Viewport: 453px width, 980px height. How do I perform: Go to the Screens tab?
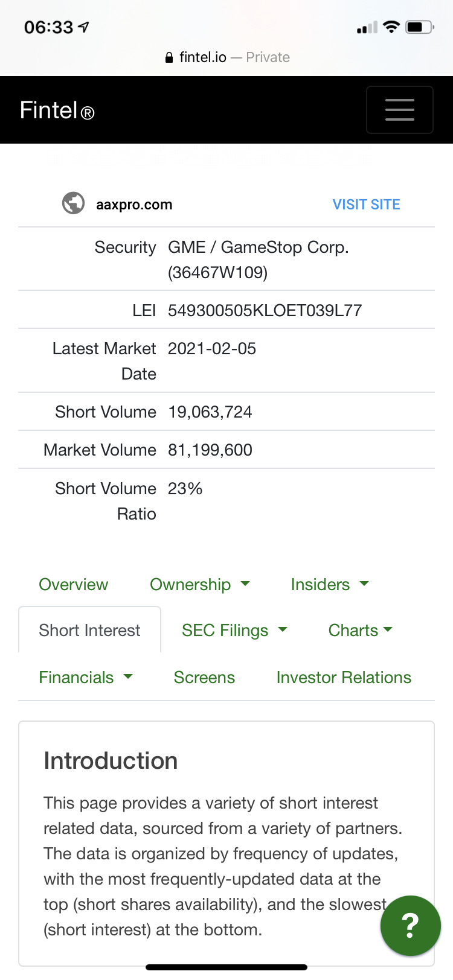click(x=204, y=678)
